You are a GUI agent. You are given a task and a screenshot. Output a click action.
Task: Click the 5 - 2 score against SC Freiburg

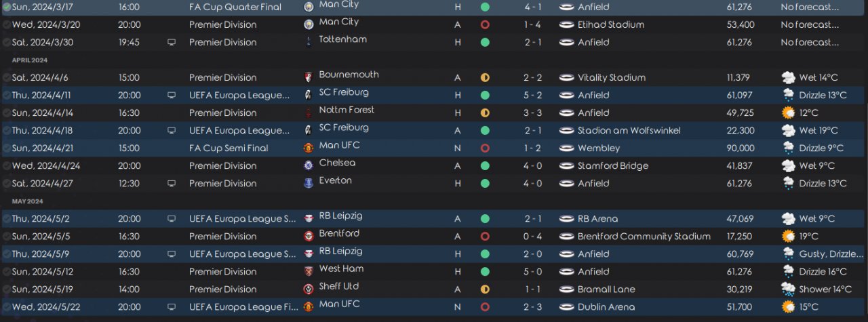532,95
